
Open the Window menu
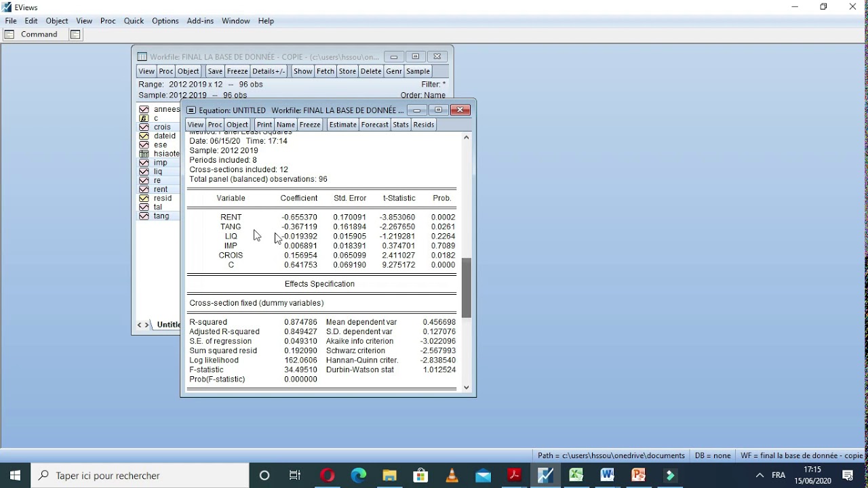point(236,21)
